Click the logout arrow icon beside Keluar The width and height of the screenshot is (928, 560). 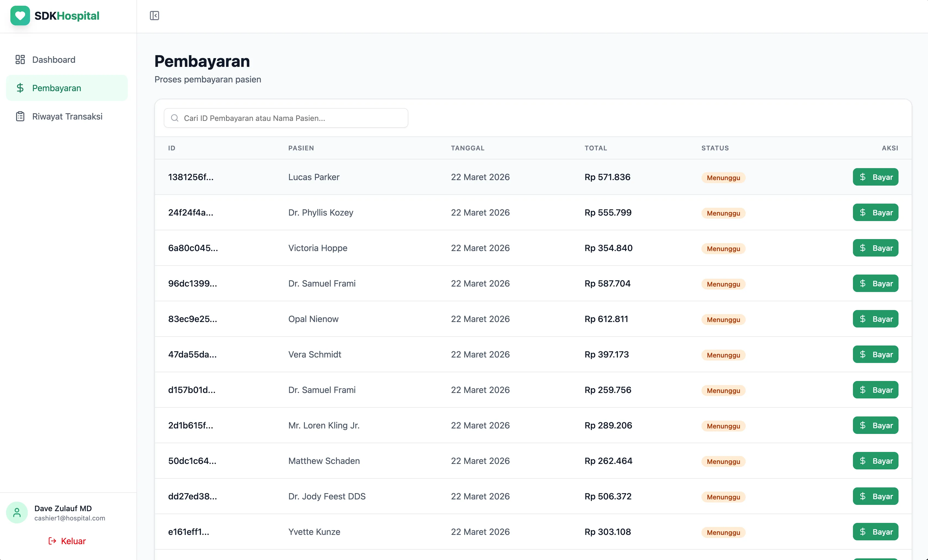[52, 541]
